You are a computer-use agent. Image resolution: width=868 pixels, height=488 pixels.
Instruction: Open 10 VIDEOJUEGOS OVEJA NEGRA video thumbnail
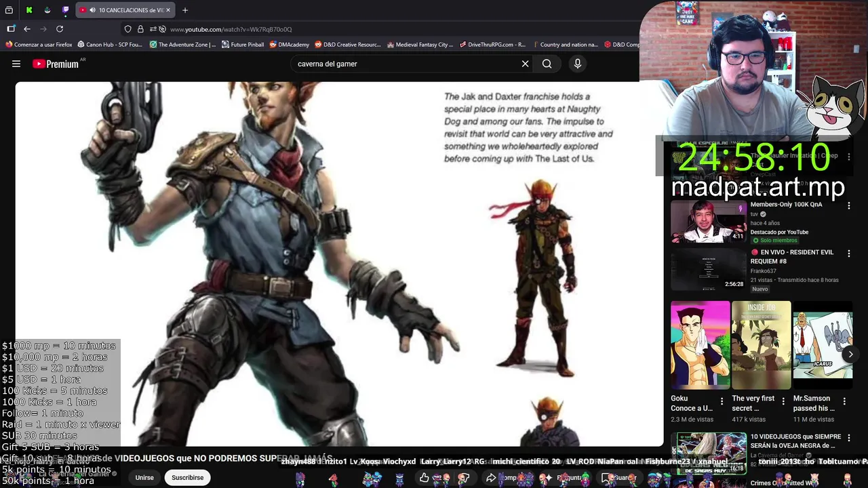(708, 453)
